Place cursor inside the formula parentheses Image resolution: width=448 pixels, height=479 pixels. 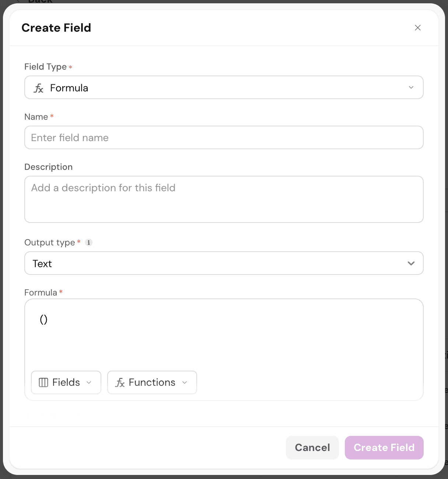[x=43, y=319]
